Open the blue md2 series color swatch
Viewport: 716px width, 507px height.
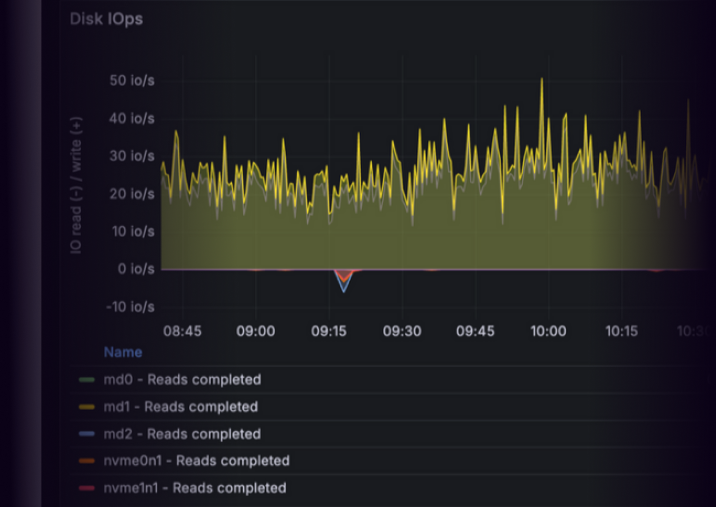tap(88, 434)
